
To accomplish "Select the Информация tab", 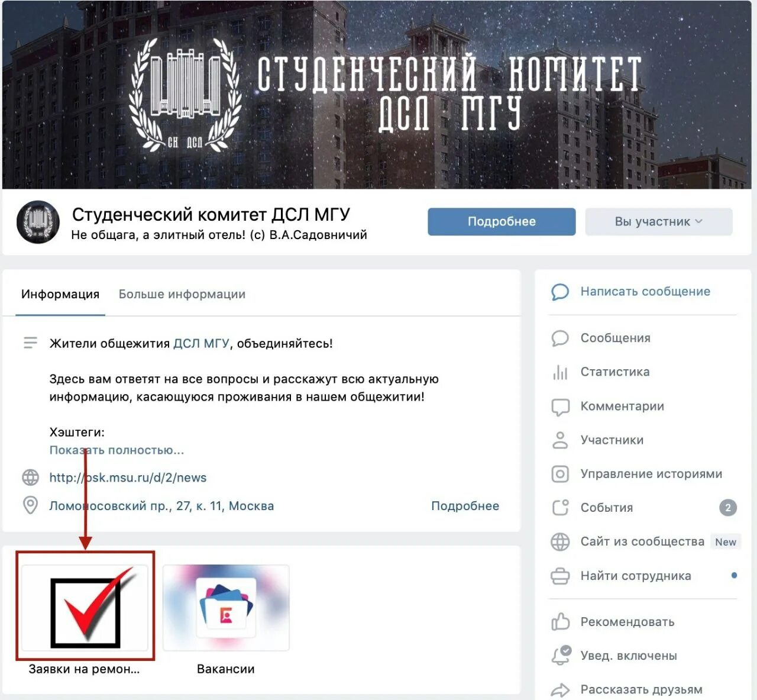I will (60, 294).
